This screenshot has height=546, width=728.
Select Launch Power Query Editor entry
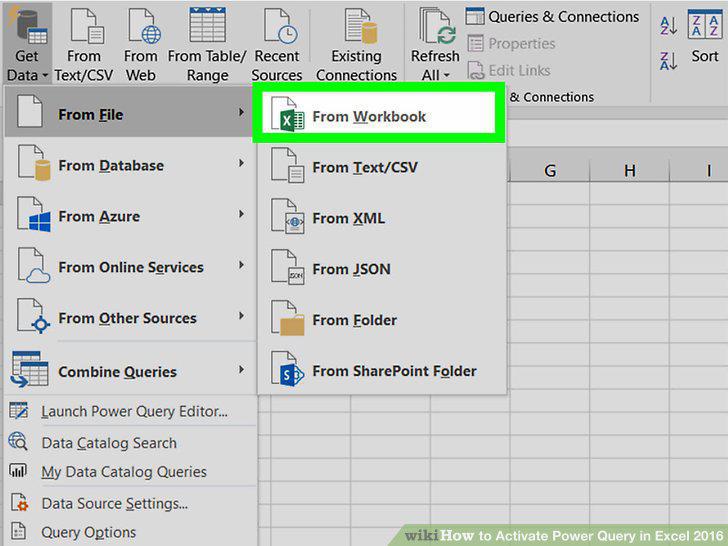pos(130,411)
